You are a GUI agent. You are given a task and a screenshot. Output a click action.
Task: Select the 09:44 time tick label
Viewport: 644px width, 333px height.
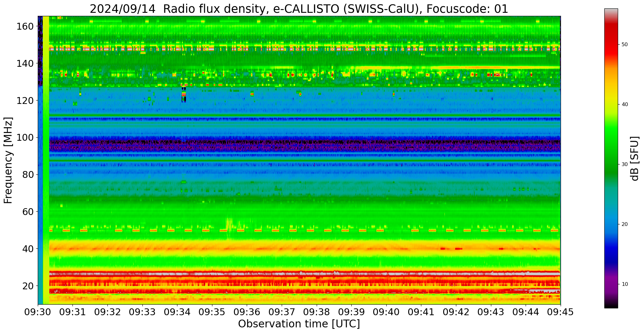pyautogui.click(x=526, y=312)
